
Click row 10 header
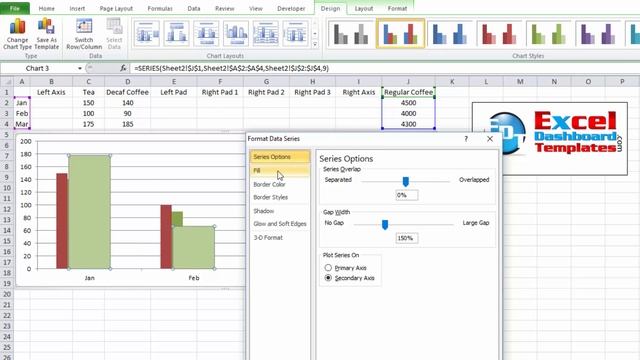(7, 188)
